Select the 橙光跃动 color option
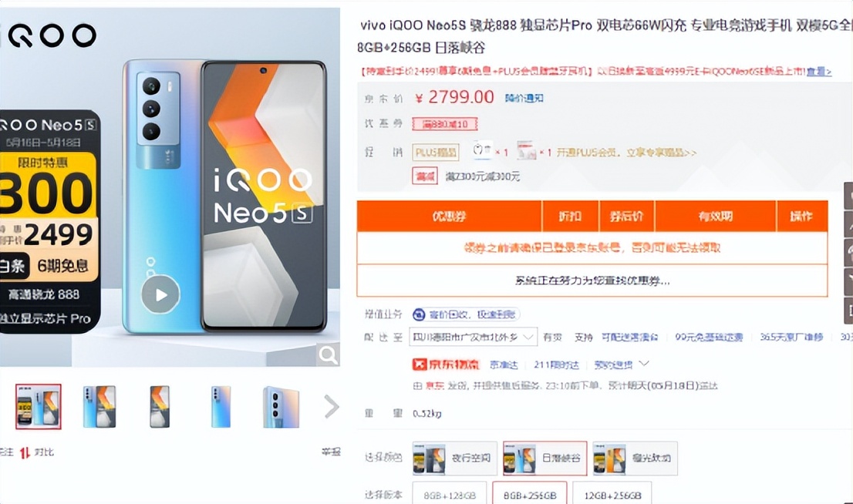Viewport: 853px width, 504px height. [x=635, y=459]
